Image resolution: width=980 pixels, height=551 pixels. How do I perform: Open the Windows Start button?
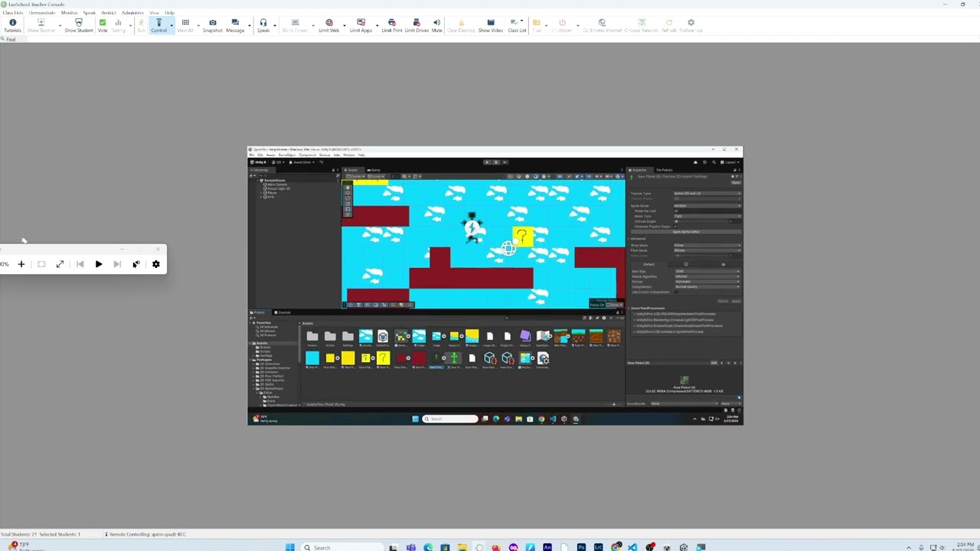coord(290,547)
